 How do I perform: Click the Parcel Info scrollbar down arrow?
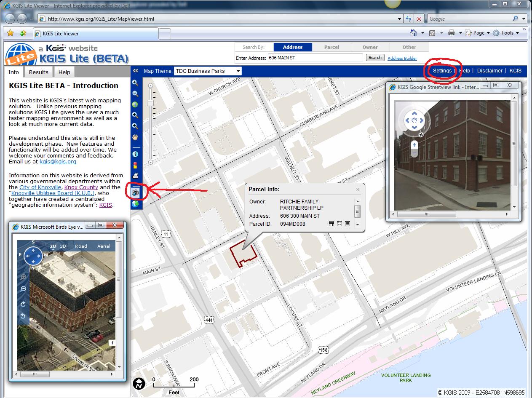(x=358, y=224)
